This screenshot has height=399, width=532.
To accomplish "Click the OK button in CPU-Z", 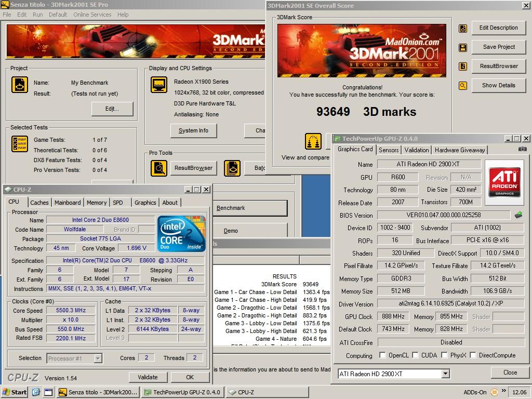I will 190,377.
